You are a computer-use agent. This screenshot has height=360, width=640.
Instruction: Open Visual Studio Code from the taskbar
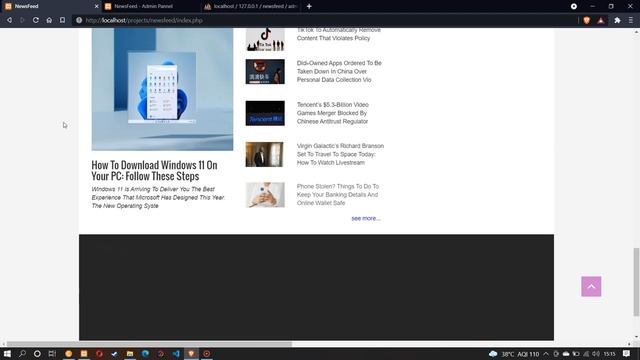coord(176,353)
